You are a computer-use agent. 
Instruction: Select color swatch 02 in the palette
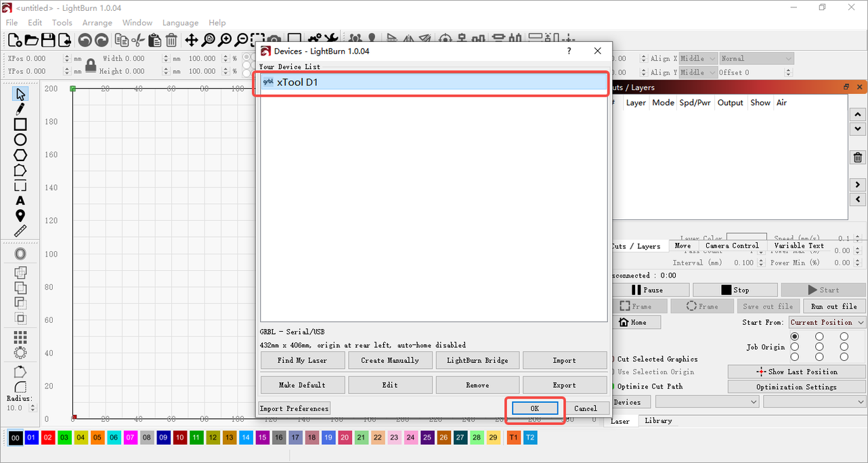coord(47,438)
